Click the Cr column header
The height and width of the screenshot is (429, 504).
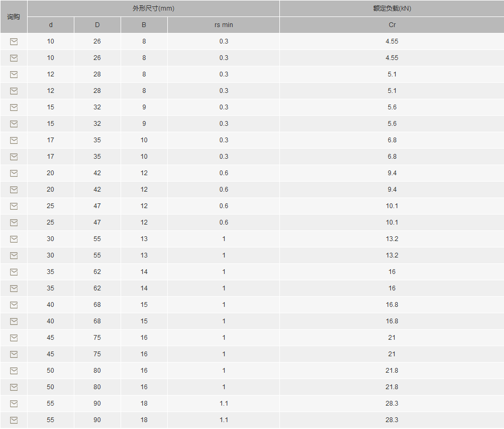[x=392, y=25]
